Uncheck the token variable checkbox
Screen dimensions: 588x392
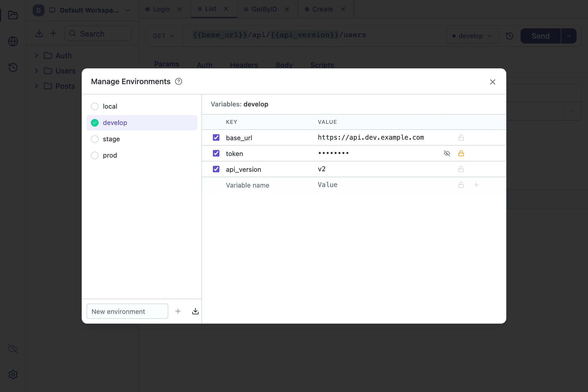[x=216, y=153]
